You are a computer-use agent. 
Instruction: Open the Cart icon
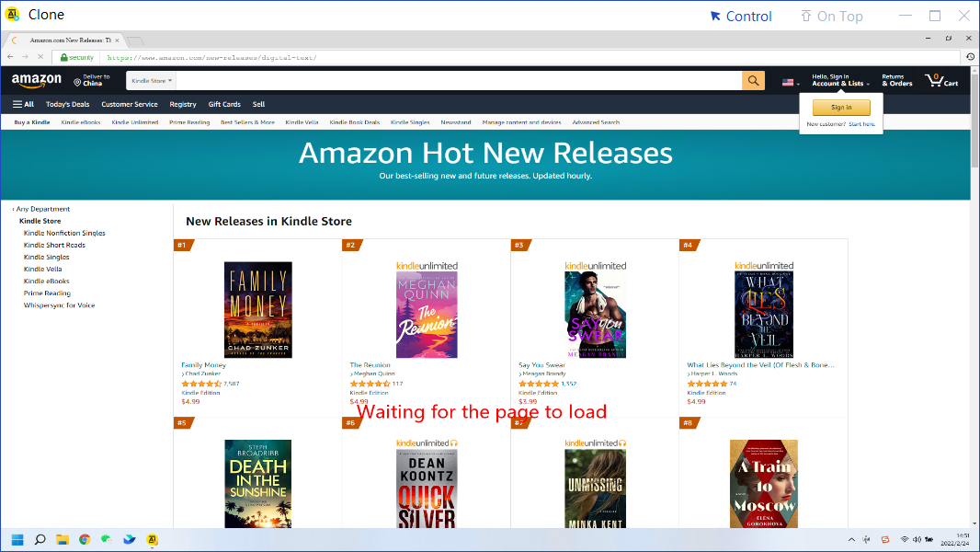[941, 80]
